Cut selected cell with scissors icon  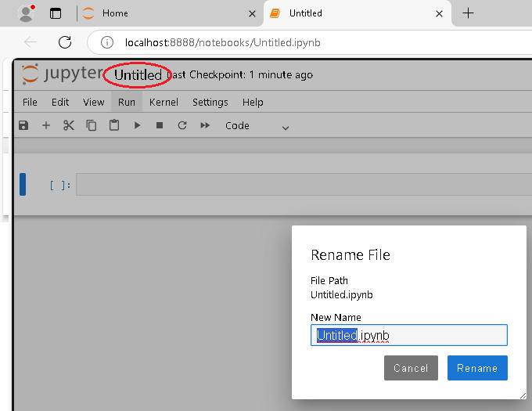pos(69,125)
